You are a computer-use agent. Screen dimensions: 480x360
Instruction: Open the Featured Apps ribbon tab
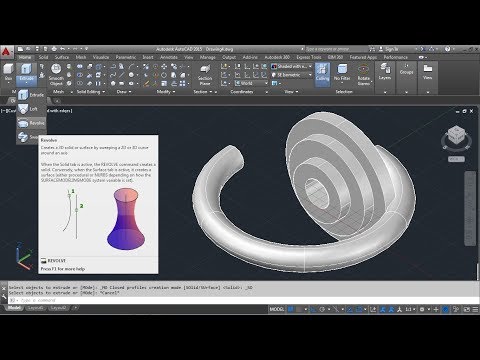point(363,57)
